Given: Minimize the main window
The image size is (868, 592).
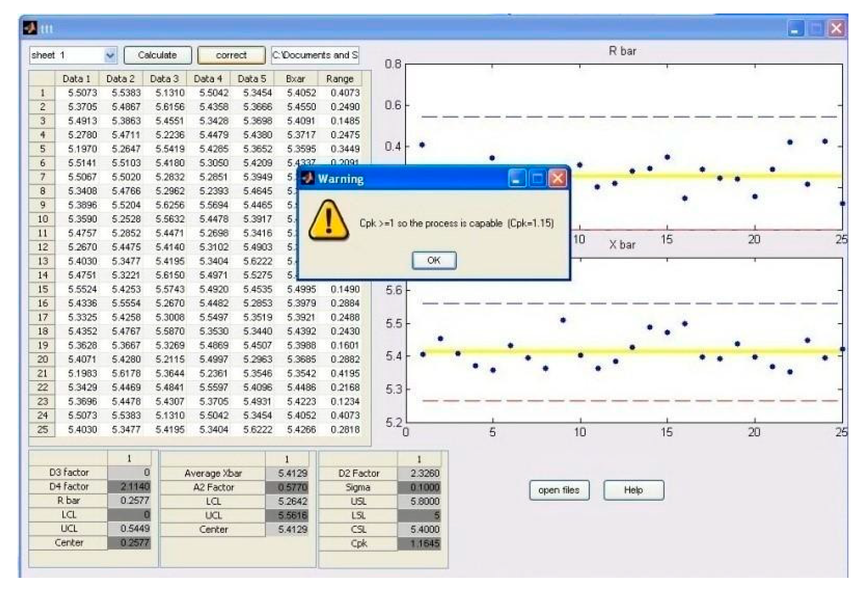Looking at the screenshot, I should tap(795, 28).
